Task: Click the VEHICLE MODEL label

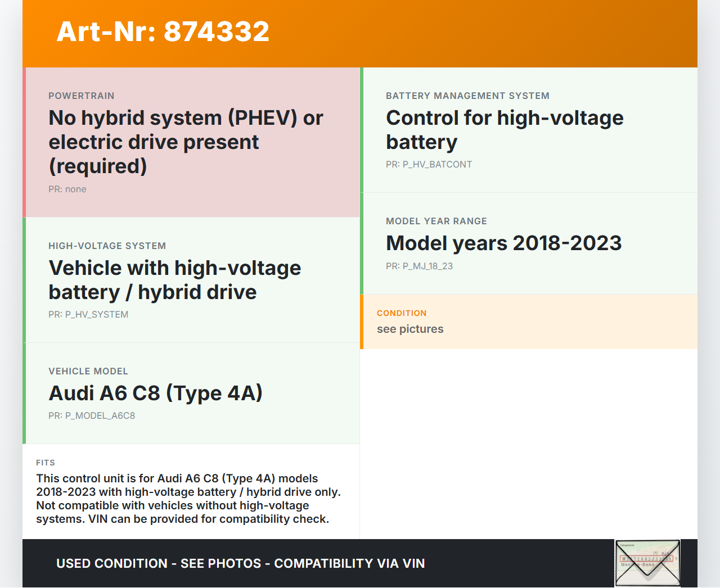Action: (x=88, y=372)
